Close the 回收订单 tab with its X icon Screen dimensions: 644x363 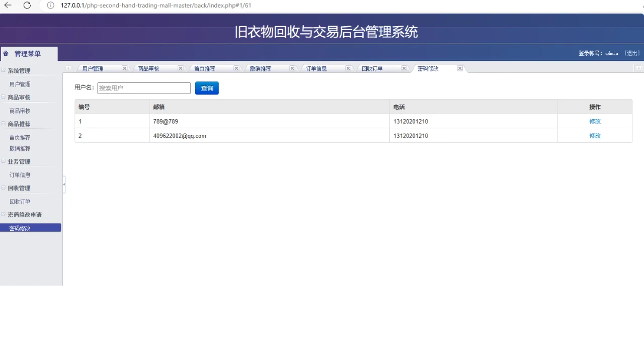pyautogui.click(x=404, y=68)
